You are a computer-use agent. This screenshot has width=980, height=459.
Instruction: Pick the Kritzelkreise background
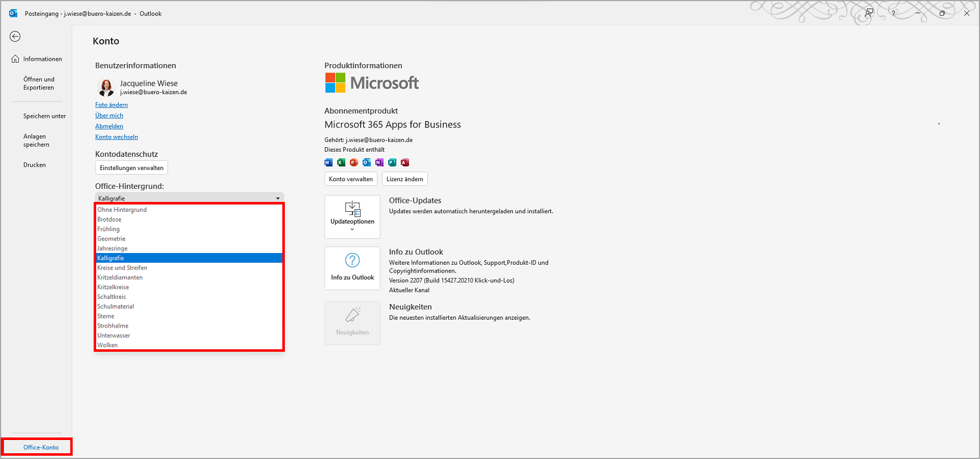(x=189, y=287)
